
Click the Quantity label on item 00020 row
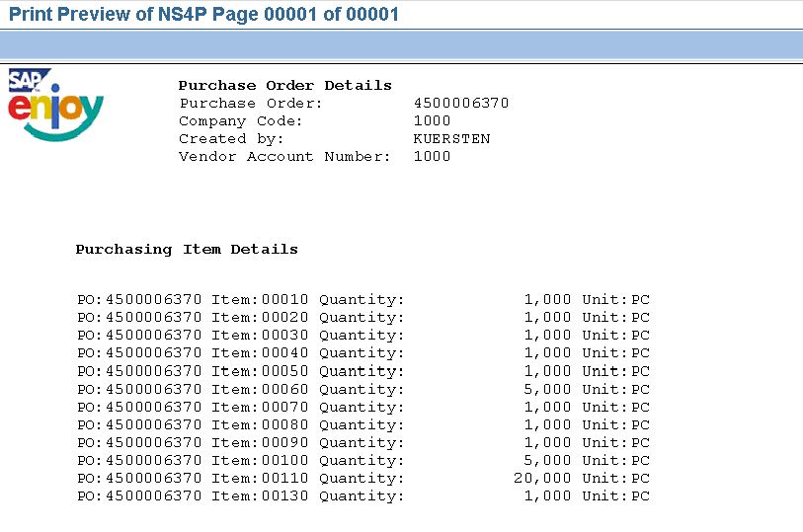tap(361, 318)
